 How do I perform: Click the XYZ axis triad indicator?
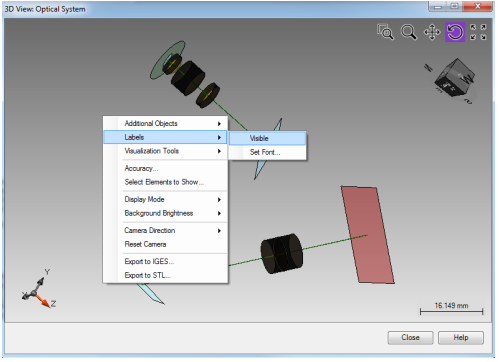[x=38, y=289]
